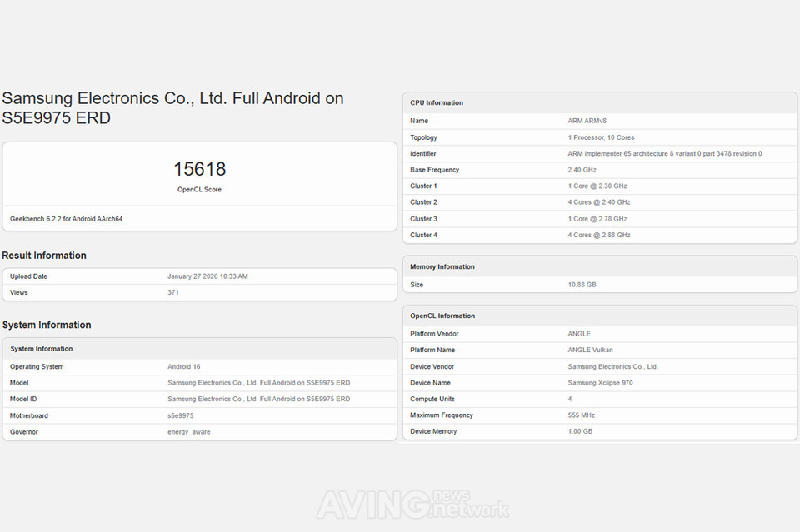Click the Views count 371
The width and height of the screenshot is (800, 532).
click(174, 292)
